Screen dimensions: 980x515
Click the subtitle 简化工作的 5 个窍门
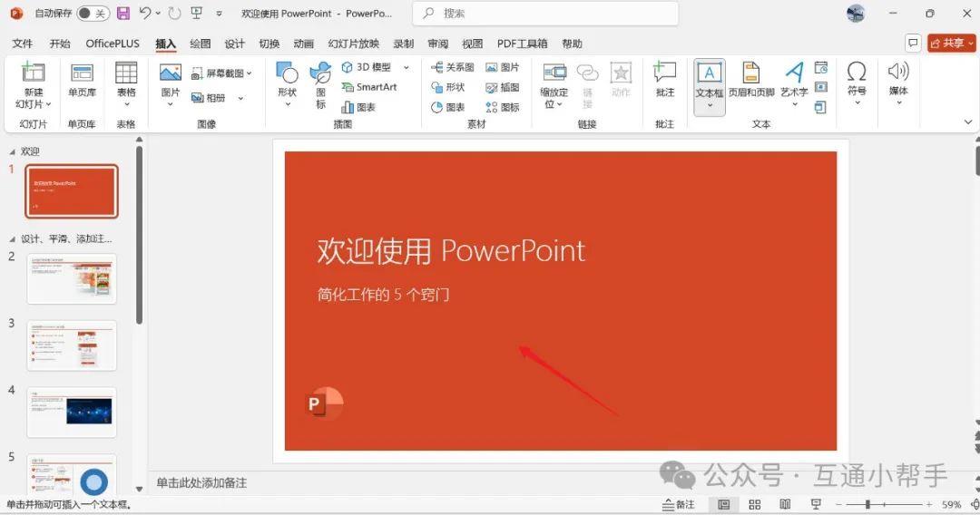tap(383, 294)
